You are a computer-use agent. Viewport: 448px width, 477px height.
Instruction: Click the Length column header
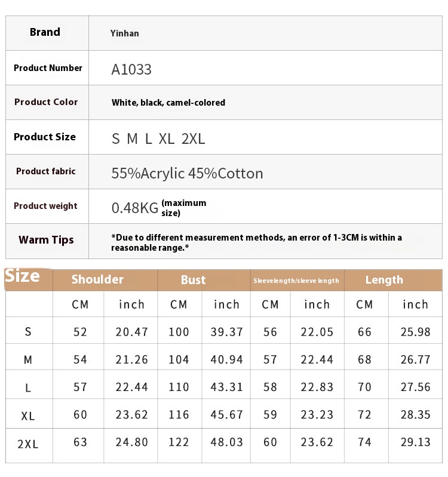point(384,280)
